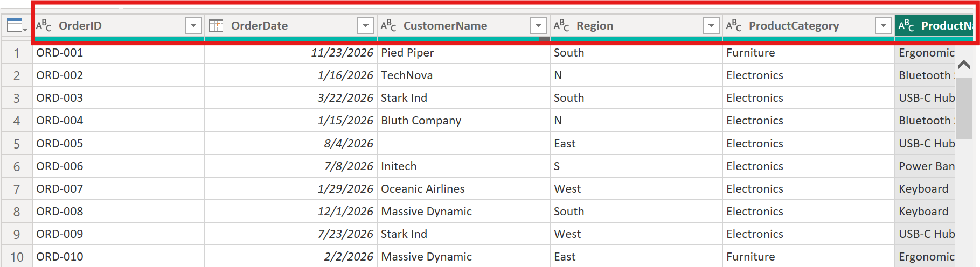The width and height of the screenshot is (980, 267).
Task: Click the vertical scrollbar thumb
Action: pyautogui.click(x=964, y=109)
